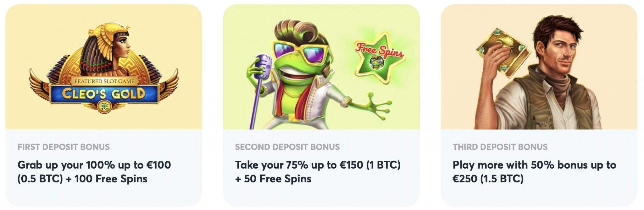Click the frog's outstretched green hand
This screenshot has height=210, width=644.
(377, 105)
